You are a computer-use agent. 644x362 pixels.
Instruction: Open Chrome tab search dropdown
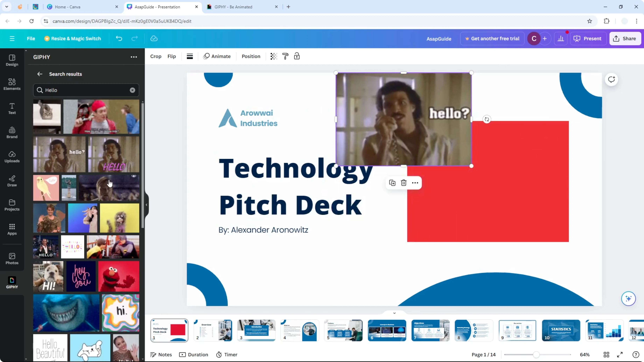7,7
